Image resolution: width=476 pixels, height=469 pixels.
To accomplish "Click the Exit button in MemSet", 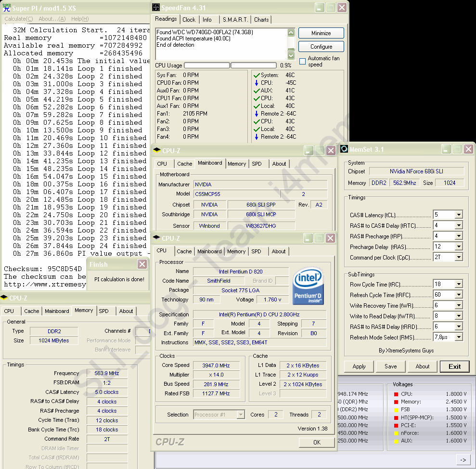I will tap(454, 366).
